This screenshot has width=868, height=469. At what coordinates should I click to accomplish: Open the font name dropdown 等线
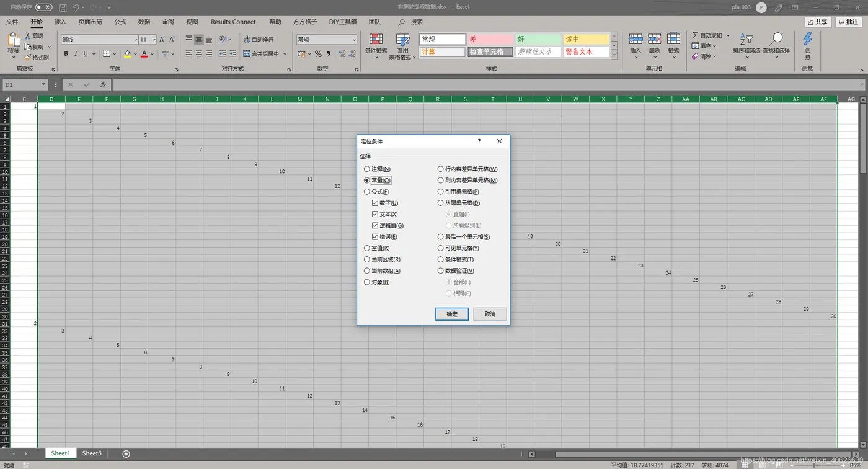click(x=136, y=40)
